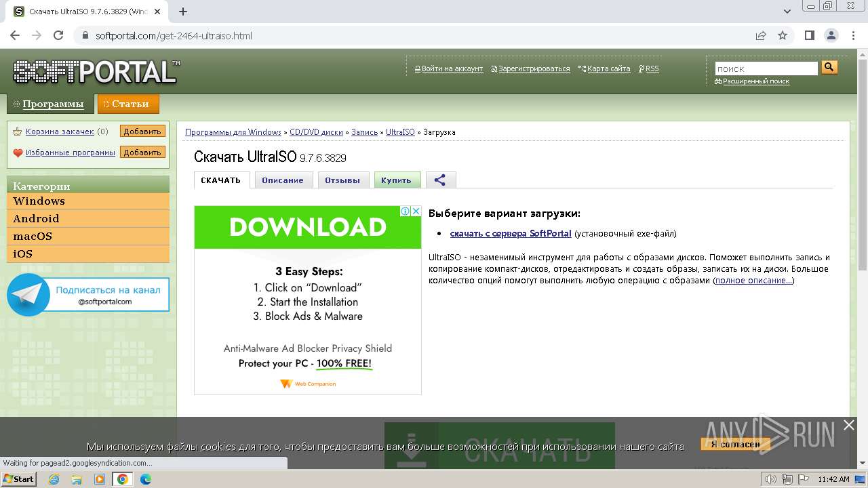Click the ad info icon
The image size is (868, 488).
pos(406,211)
